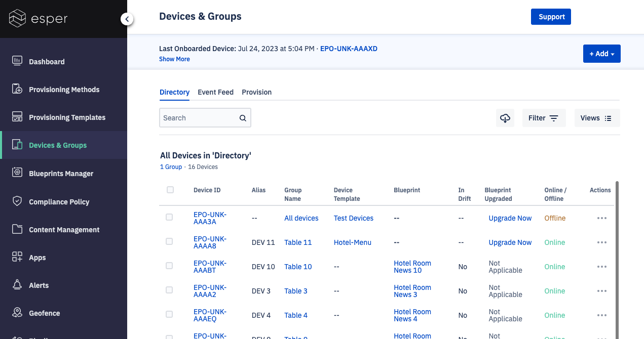
Task: Click the Dashboard sidebar icon
Action: pyautogui.click(x=17, y=61)
